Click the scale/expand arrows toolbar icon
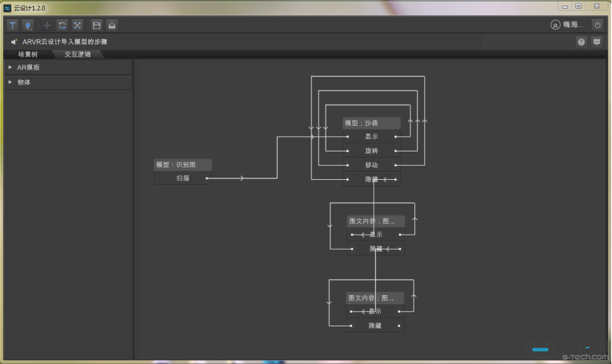Image resolution: width=612 pixels, height=364 pixels. point(77,25)
